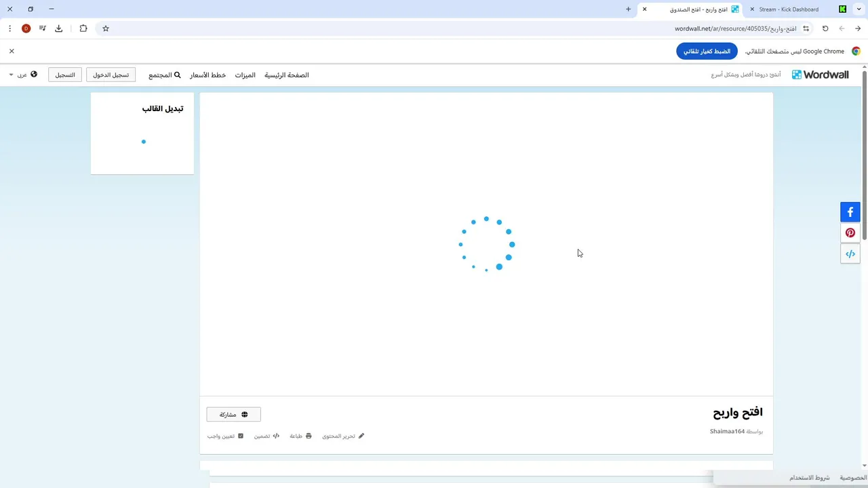
Task: Dismiss the default browser notification bar
Action: click(12, 51)
